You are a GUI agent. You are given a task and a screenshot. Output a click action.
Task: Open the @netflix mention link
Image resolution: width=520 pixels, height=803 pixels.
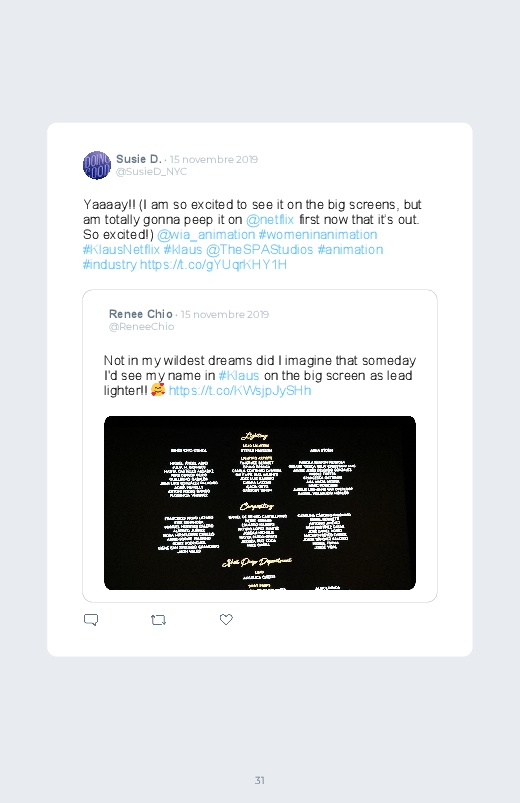pos(270,220)
